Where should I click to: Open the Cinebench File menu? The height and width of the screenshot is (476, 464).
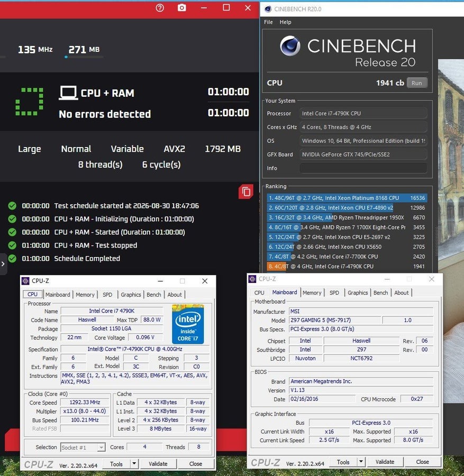tap(268, 22)
